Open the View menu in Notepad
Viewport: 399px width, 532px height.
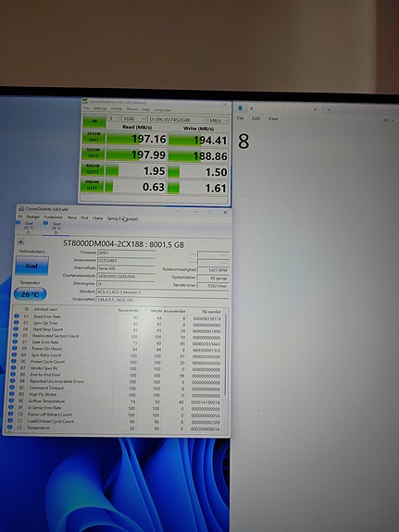(x=273, y=118)
